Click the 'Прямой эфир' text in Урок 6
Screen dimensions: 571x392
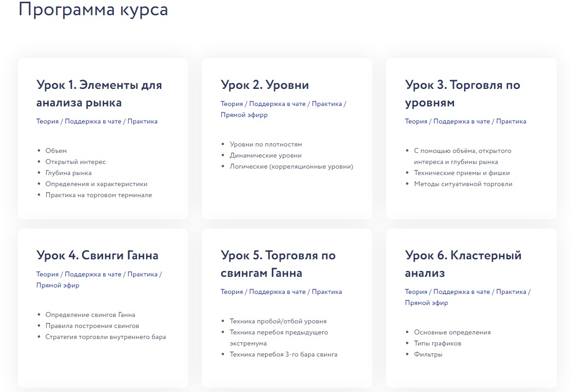426,303
